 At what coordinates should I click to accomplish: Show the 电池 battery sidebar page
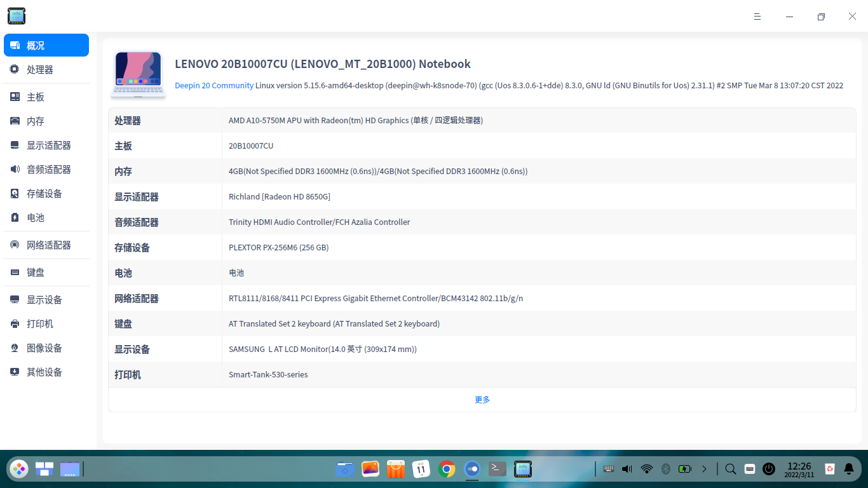pos(46,218)
